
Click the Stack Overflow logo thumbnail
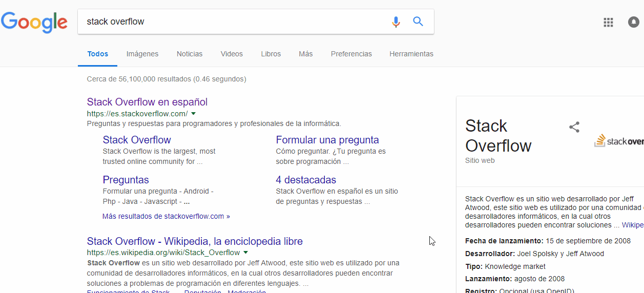click(x=619, y=141)
